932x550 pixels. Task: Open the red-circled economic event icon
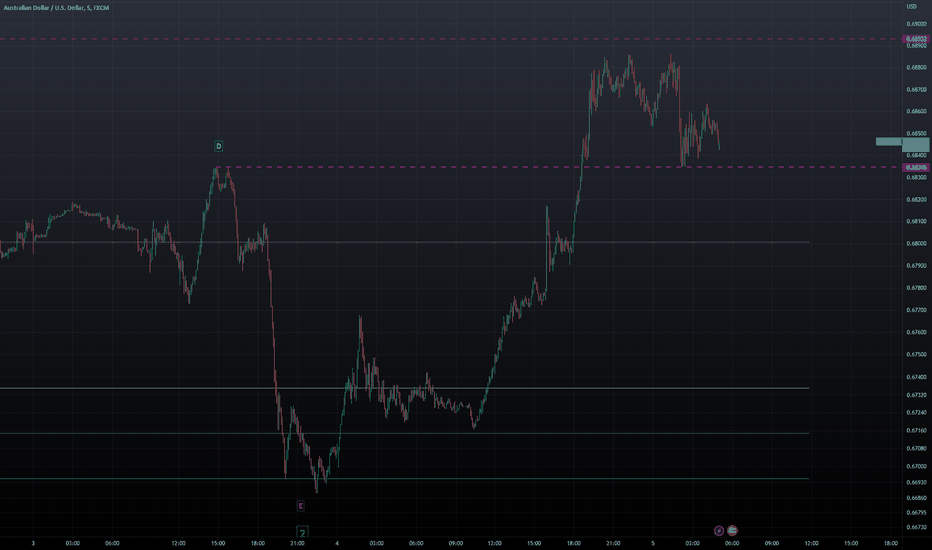732,530
